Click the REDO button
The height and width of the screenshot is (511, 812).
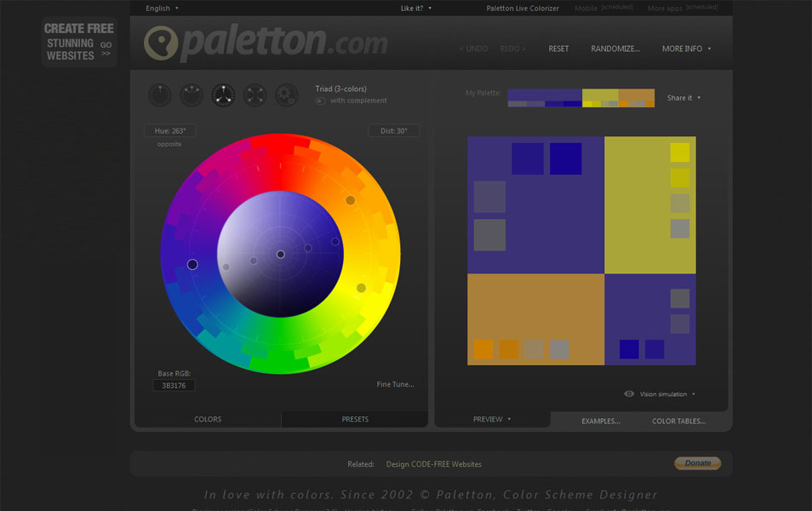tap(512, 49)
